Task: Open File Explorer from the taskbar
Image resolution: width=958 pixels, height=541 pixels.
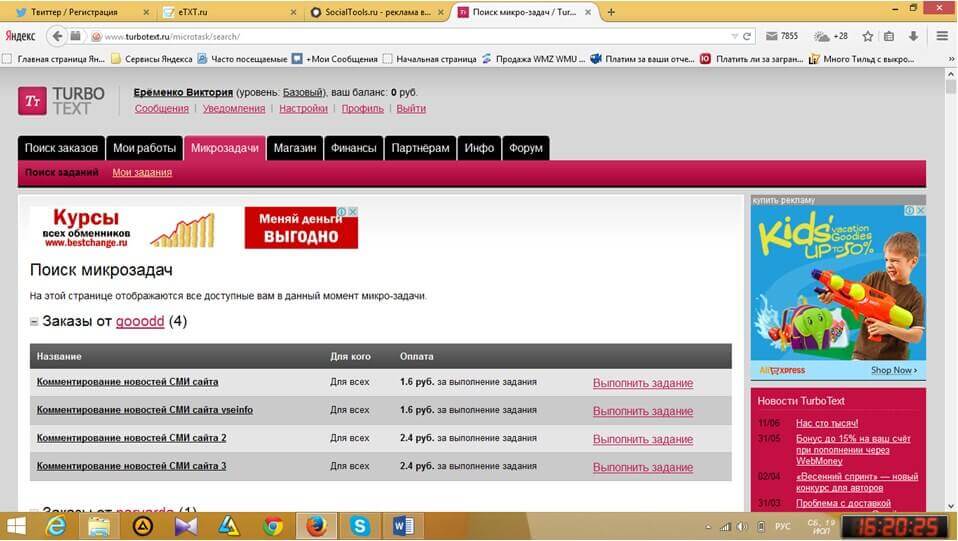Action: [x=99, y=526]
